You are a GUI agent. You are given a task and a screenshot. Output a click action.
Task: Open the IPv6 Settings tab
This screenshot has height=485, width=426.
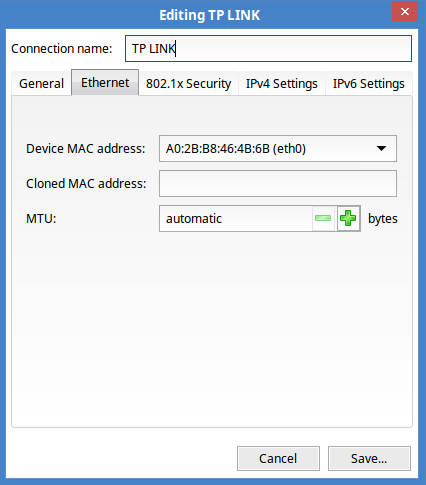coord(369,84)
